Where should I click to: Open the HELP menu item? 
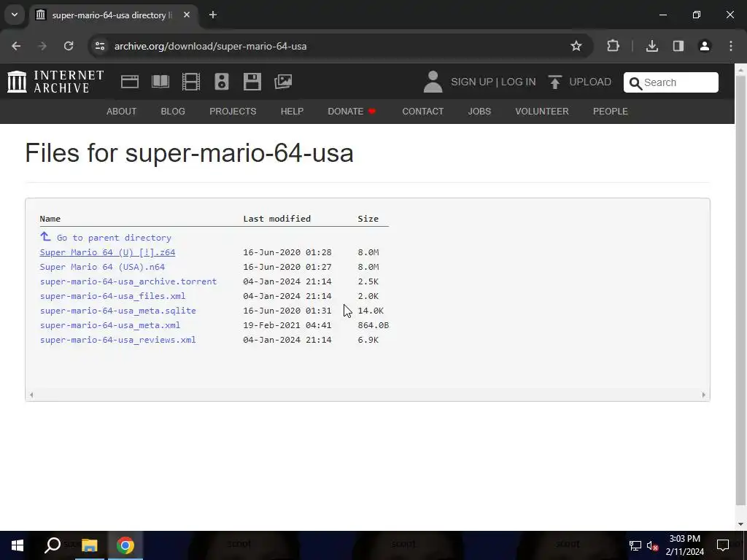292,112
